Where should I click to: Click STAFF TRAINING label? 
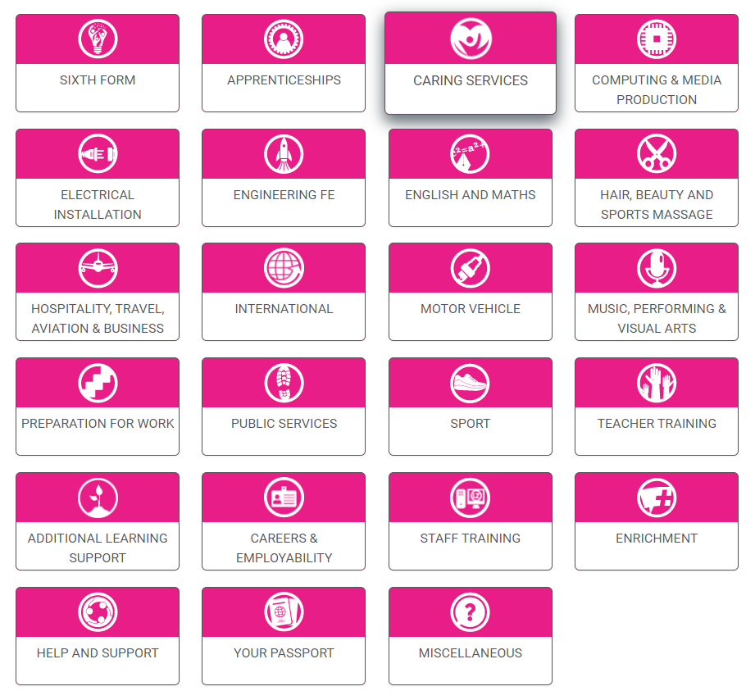click(470, 539)
